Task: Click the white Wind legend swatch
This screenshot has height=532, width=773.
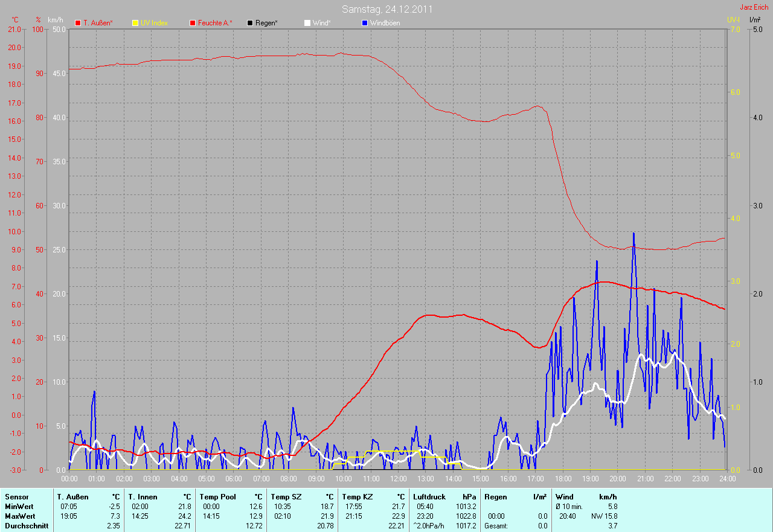Action: (307, 23)
